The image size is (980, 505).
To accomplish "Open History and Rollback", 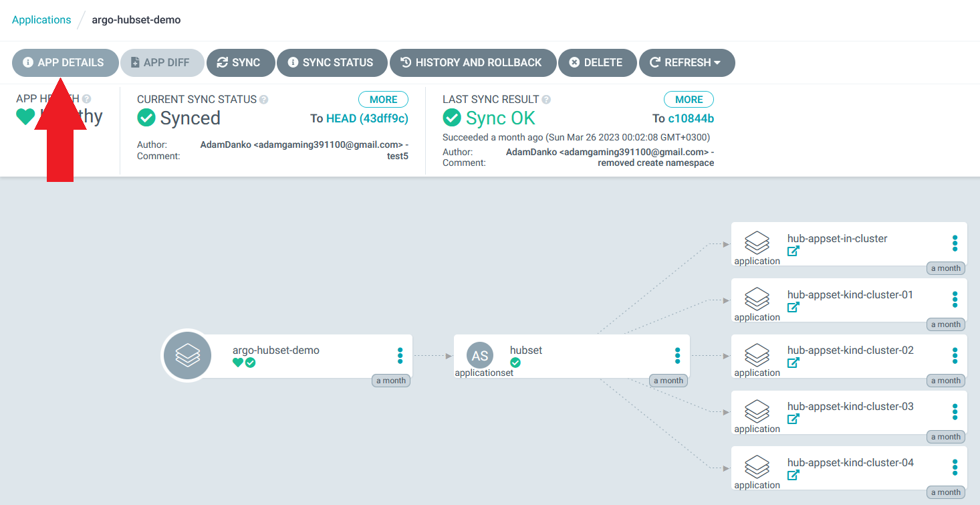I will (473, 63).
